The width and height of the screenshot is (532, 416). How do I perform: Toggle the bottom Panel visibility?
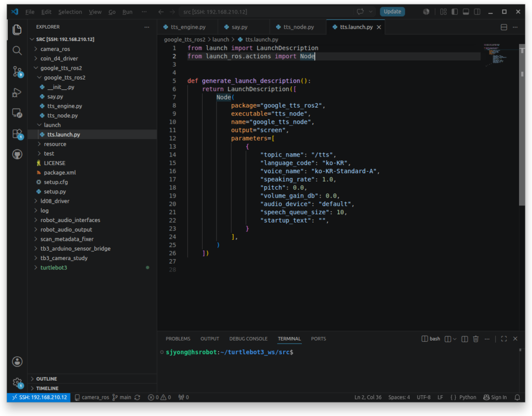[x=466, y=12]
